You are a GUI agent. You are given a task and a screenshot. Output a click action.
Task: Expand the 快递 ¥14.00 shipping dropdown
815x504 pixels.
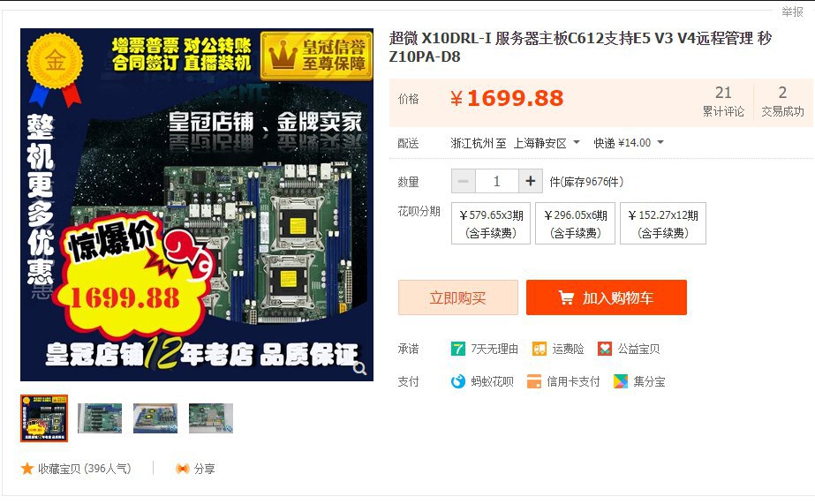click(629, 143)
